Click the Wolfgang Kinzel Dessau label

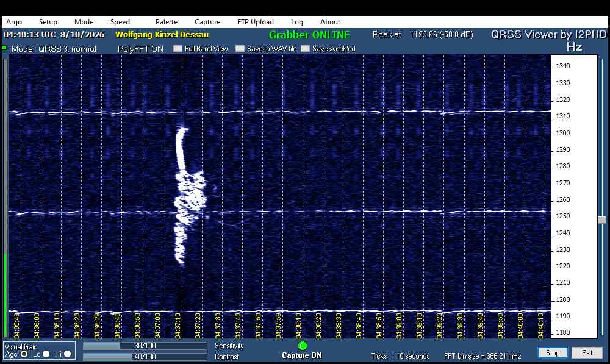point(162,34)
